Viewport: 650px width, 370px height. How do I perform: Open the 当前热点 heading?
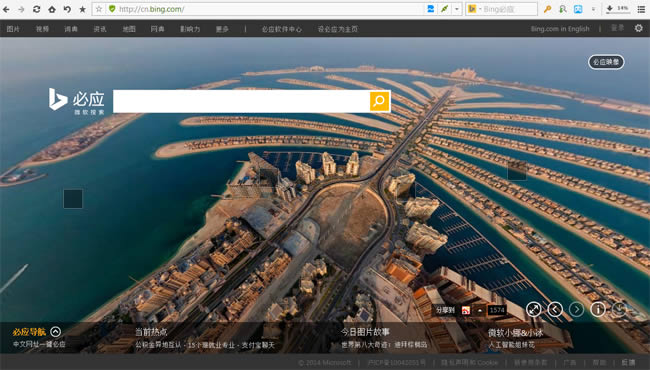click(x=151, y=332)
